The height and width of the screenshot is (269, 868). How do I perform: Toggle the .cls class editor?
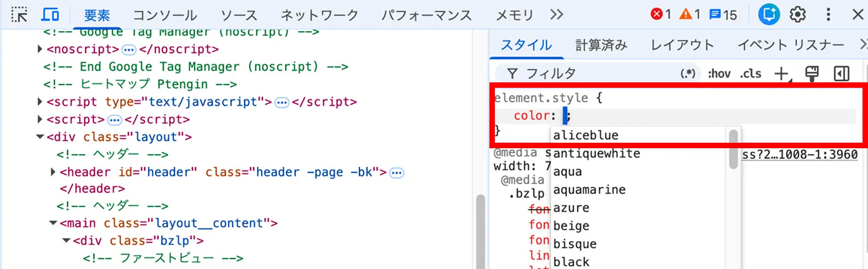pos(751,73)
